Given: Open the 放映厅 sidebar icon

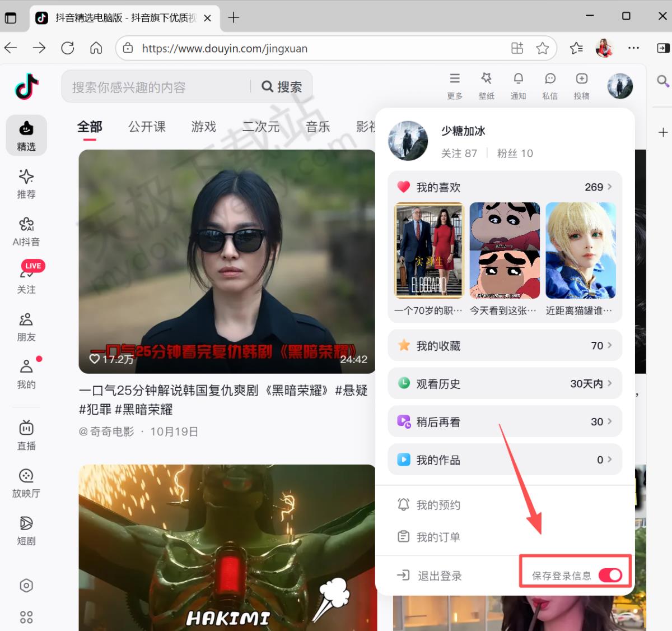Looking at the screenshot, I should tap(26, 482).
